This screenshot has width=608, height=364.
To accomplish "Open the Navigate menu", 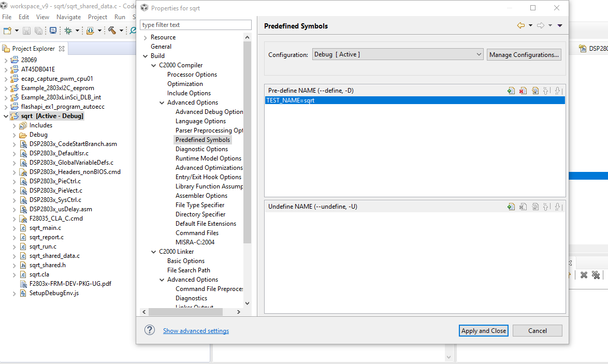I will point(69,17).
